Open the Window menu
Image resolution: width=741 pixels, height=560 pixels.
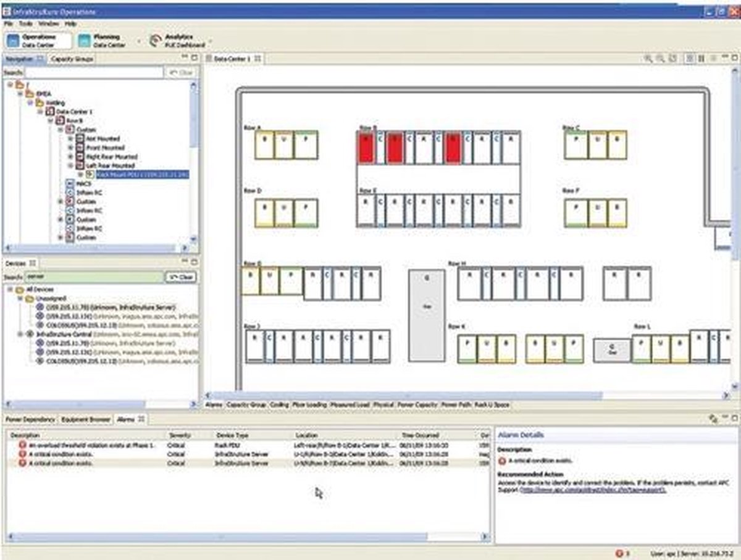[48, 23]
